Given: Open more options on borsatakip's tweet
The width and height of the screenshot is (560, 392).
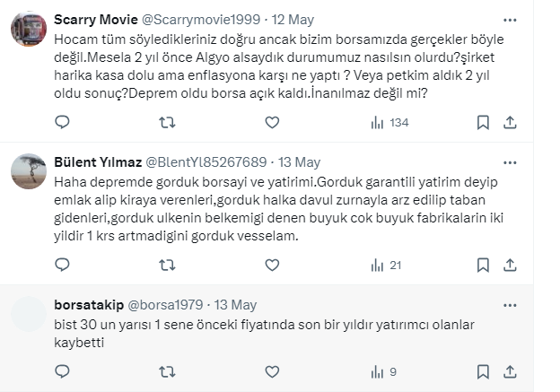Looking at the screenshot, I should click(x=510, y=305).
